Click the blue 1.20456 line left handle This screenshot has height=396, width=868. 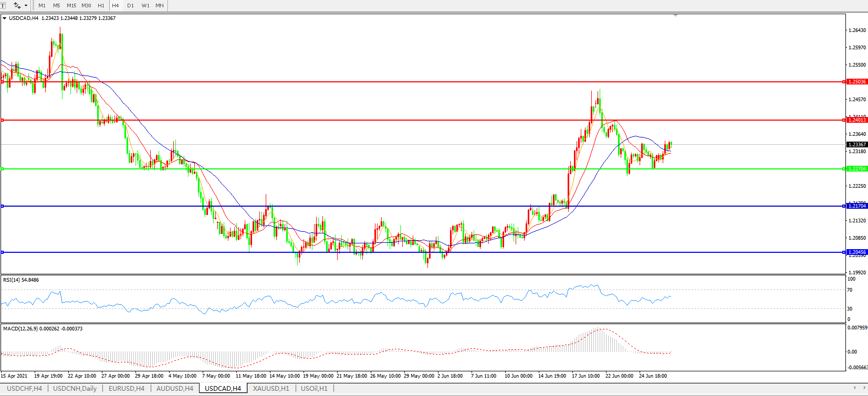pyautogui.click(x=3, y=252)
